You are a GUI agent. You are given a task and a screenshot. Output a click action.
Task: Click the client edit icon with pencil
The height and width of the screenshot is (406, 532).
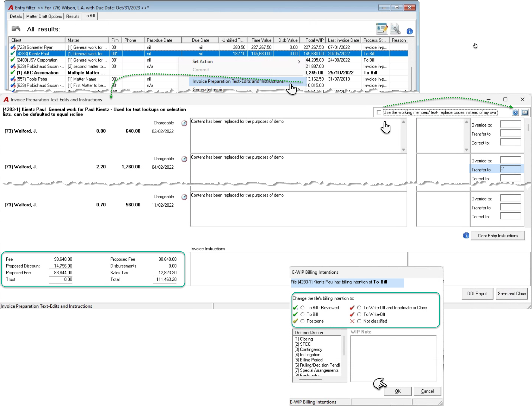(x=382, y=29)
